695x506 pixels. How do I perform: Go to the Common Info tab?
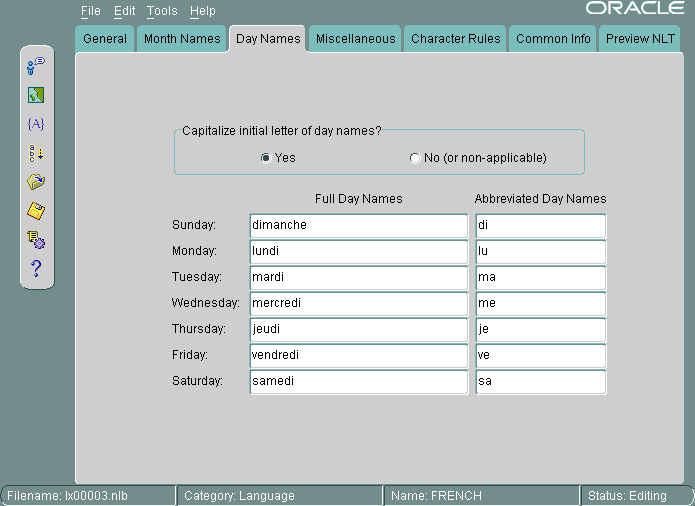coord(553,39)
